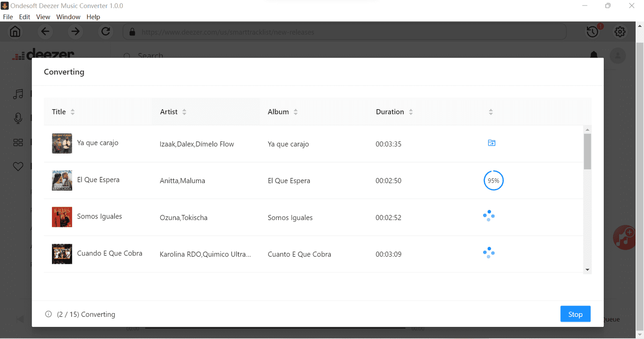Sort by Artist column arrows
Screen dimensions: 644x339
tap(184, 112)
